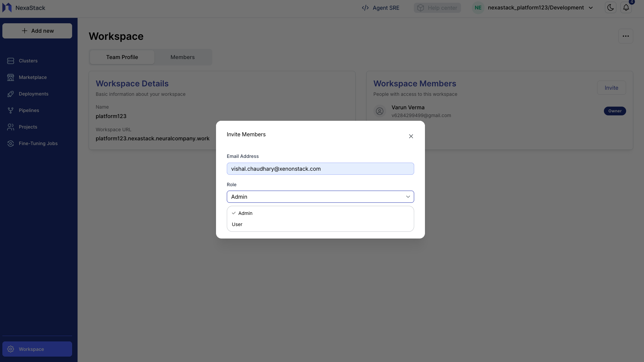Screen dimensions: 644x362
Task: Switch to the Team Profile tab
Action: coord(122,57)
